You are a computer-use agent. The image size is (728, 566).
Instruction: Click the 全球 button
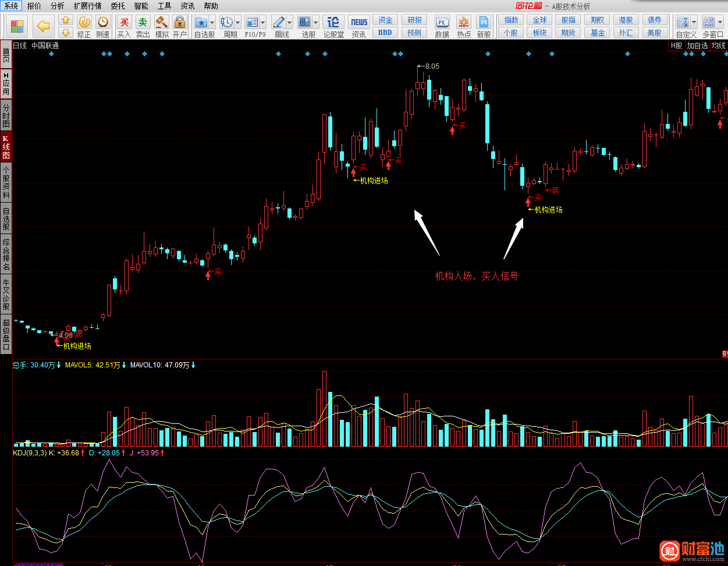pyautogui.click(x=540, y=20)
